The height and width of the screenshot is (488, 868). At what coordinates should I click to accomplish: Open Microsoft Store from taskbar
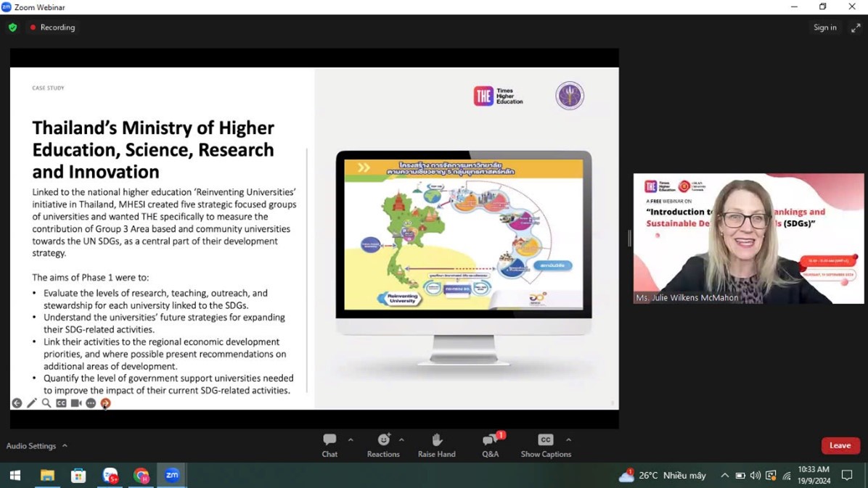tap(78, 475)
